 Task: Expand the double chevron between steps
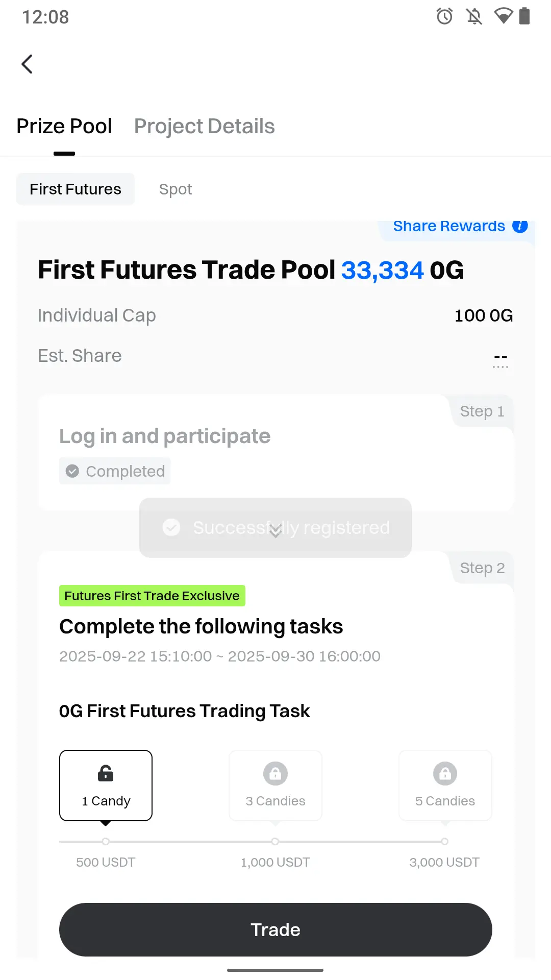click(275, 531)
